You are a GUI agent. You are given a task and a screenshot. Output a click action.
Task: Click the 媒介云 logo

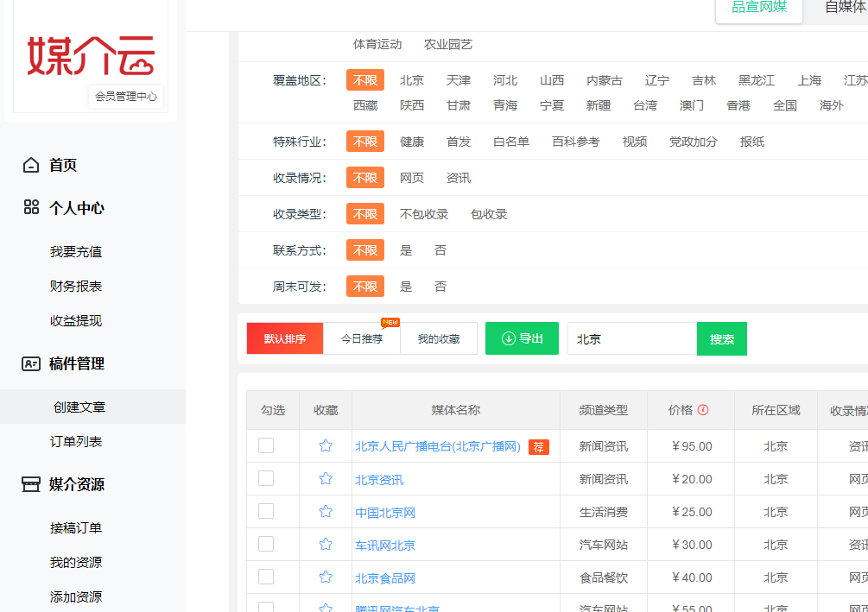pos(91,56)
